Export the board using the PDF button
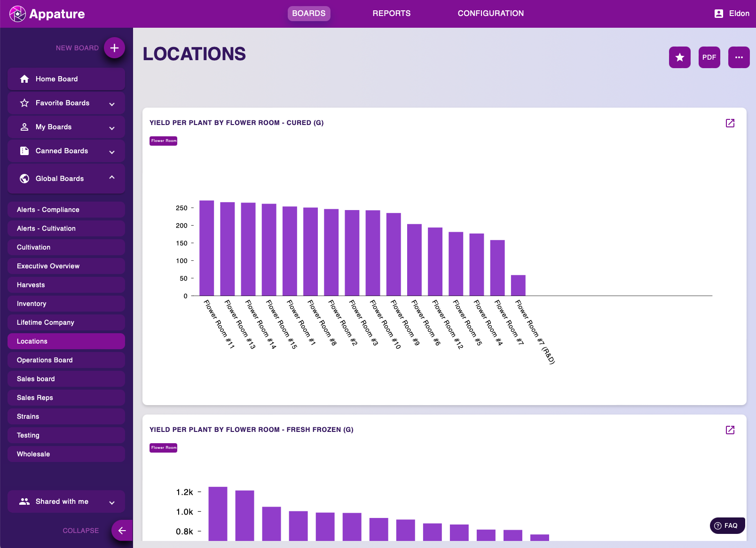Viewport: 756px width, 548px height. point(709,57)
